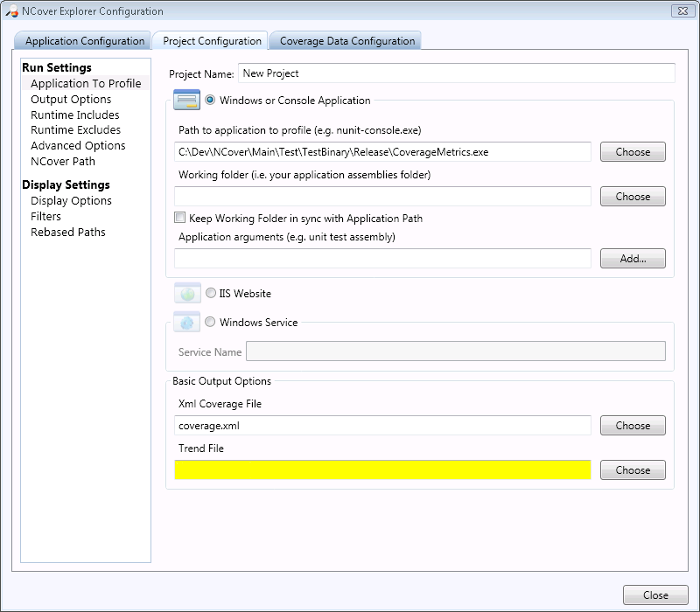The width and height of the screenshot is (700, 612).
Task: Choose the path to application to profile
Action: [633, 152]
